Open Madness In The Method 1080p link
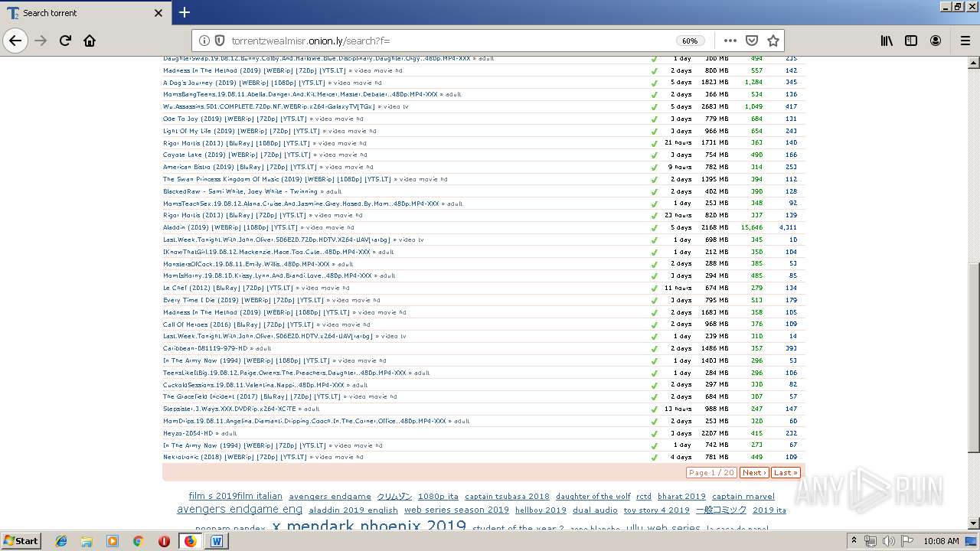The height and width of the screenshot is (551, 980). 256,312
